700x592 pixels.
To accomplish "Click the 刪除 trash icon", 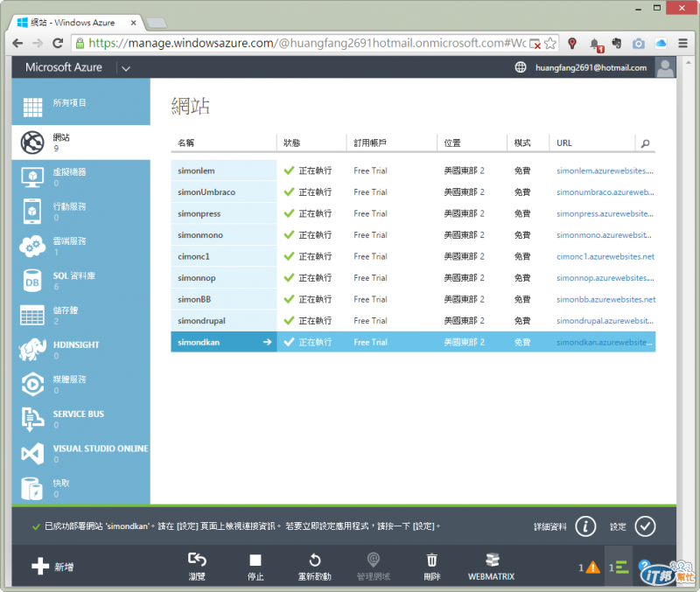I will [x=431, y=560].
